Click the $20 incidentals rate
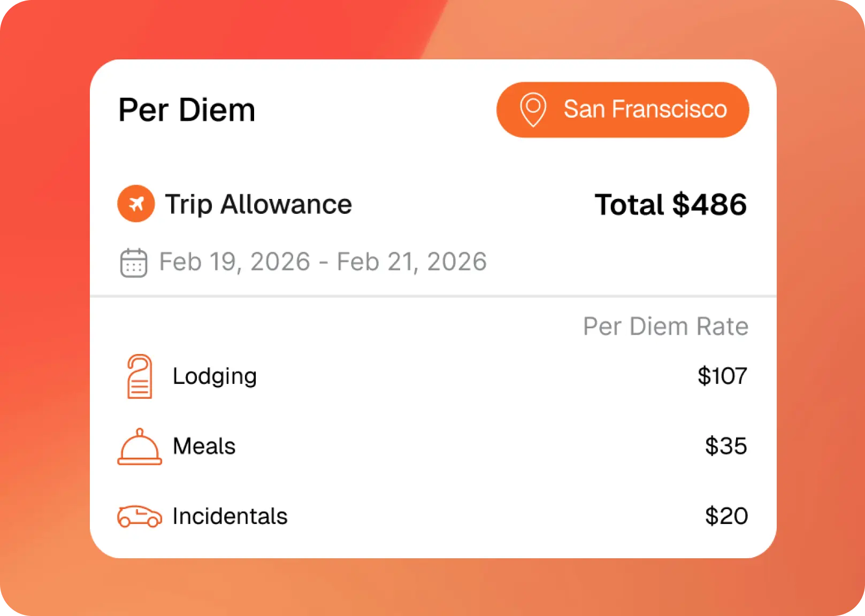 [x=726, y=516]
